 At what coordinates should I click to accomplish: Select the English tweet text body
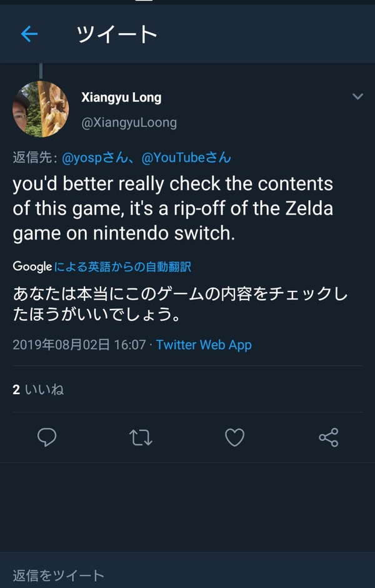pos(172,208)
